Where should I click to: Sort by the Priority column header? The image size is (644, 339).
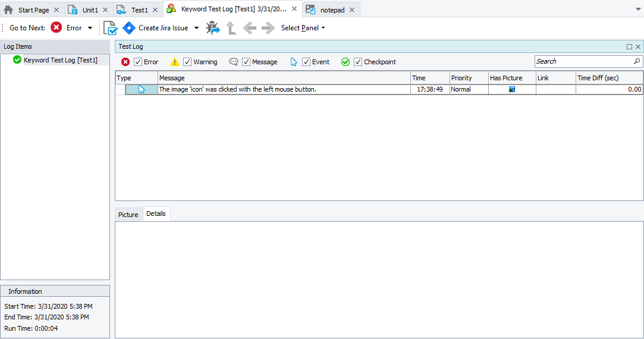pos(469,78)
